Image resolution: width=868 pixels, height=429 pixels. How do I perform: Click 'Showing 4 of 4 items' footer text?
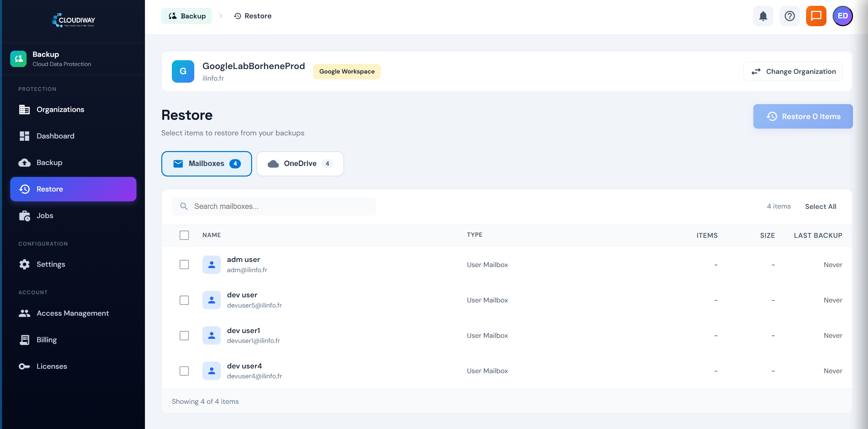(x=205, y=401)
